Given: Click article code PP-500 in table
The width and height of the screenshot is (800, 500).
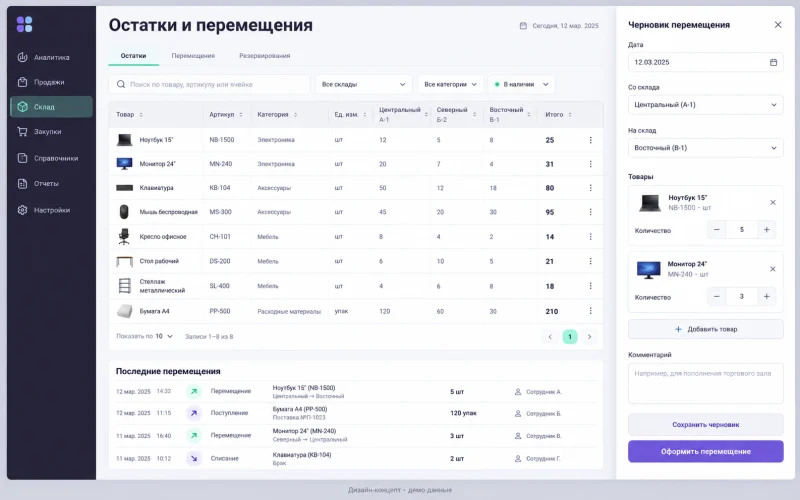Looking at the screenshot, I should pos(219,311).
